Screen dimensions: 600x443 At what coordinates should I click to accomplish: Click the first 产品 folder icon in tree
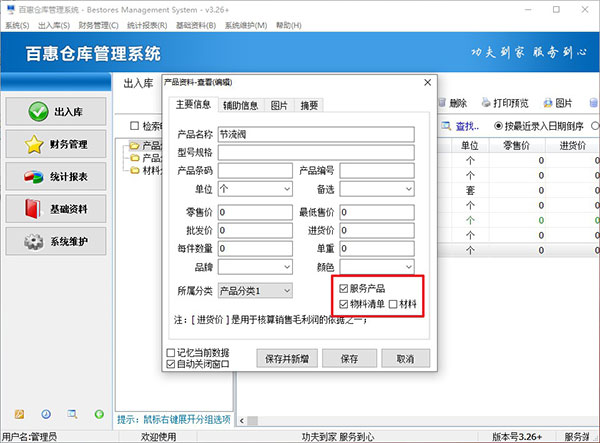134,146
